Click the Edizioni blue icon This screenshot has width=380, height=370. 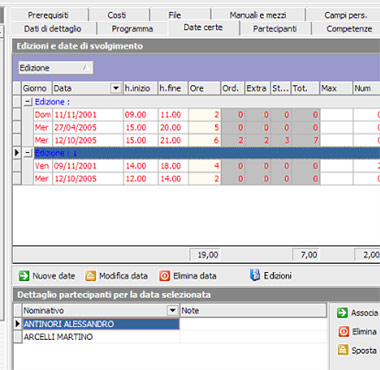coord(255,275)
